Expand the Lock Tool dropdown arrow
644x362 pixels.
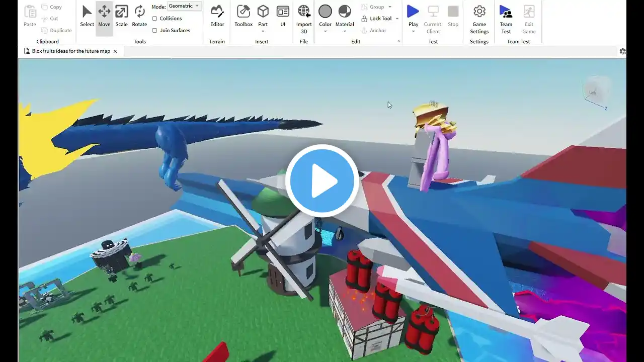click(x=397, y=19)
